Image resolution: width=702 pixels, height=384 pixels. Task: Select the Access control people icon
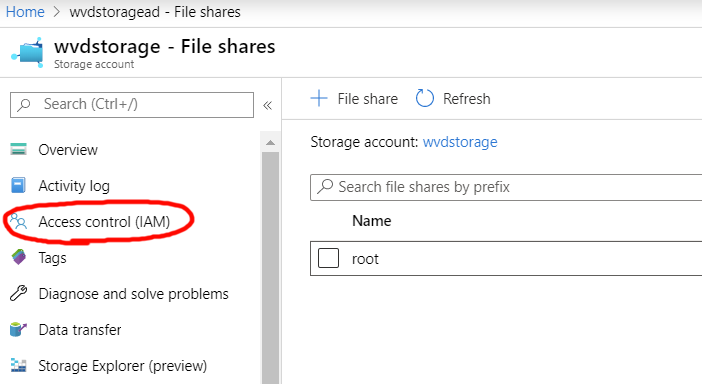coord(18,221)
